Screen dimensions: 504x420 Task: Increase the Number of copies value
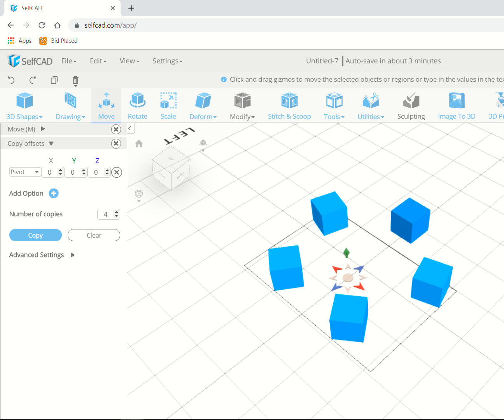[116, 212]
